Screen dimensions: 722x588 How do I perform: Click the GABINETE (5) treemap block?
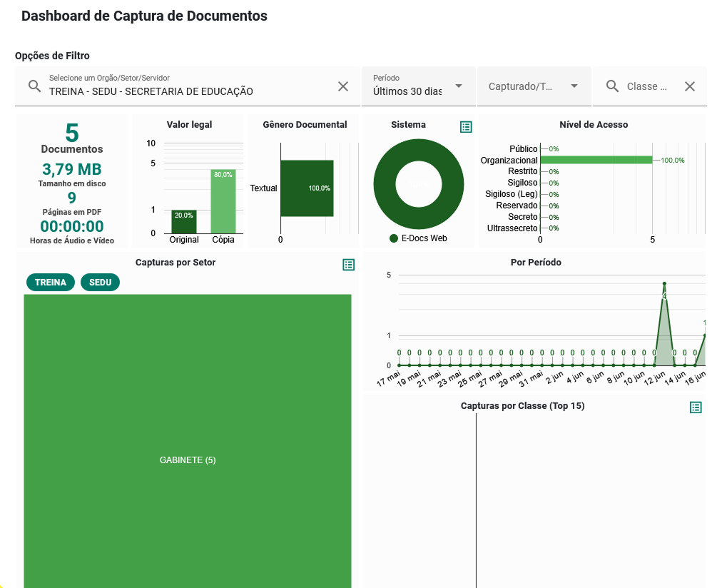[188, 460]
